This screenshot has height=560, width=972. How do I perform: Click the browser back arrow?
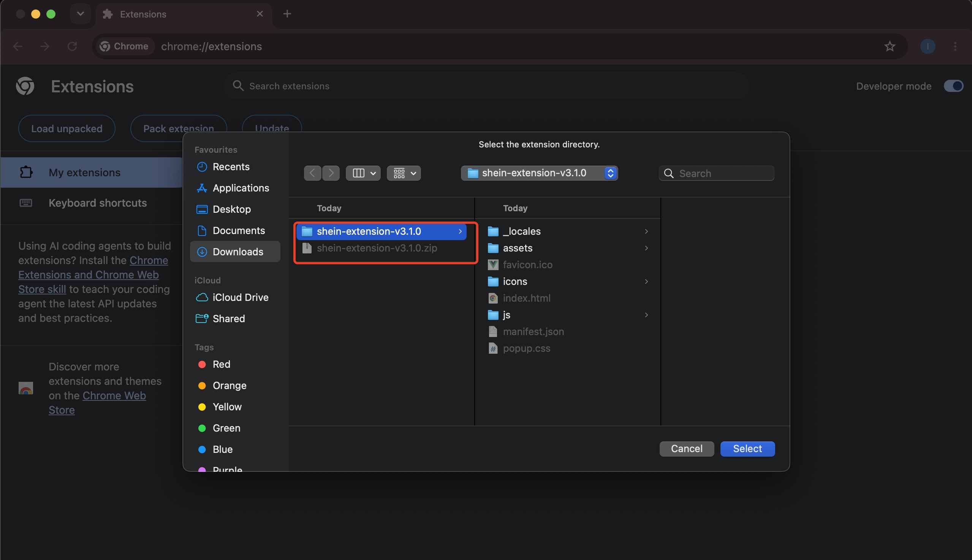tap(18, 46)
